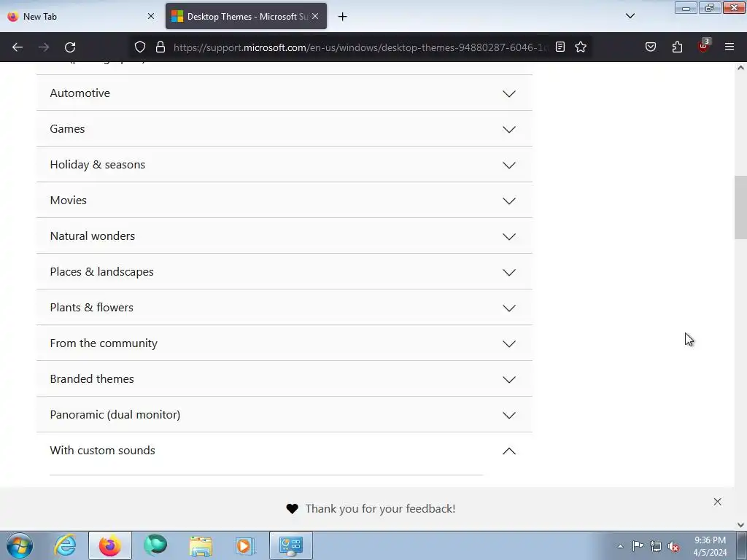
Task: Reload the current page
Action: [x=70, y=47]
